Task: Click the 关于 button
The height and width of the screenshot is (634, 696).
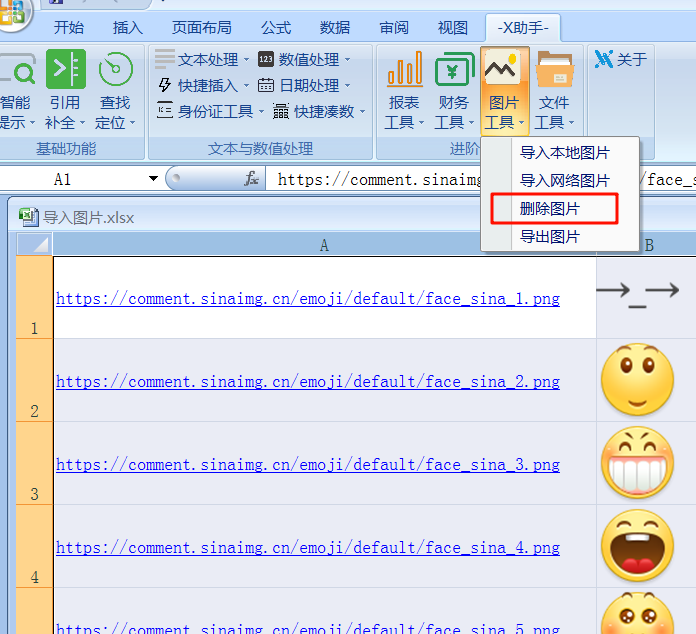Action: pos(621,59)
